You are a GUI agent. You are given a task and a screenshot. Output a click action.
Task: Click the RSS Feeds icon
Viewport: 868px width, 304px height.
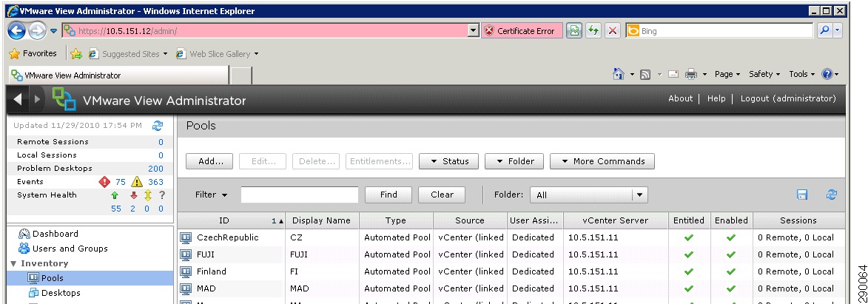tap(645, 74)
